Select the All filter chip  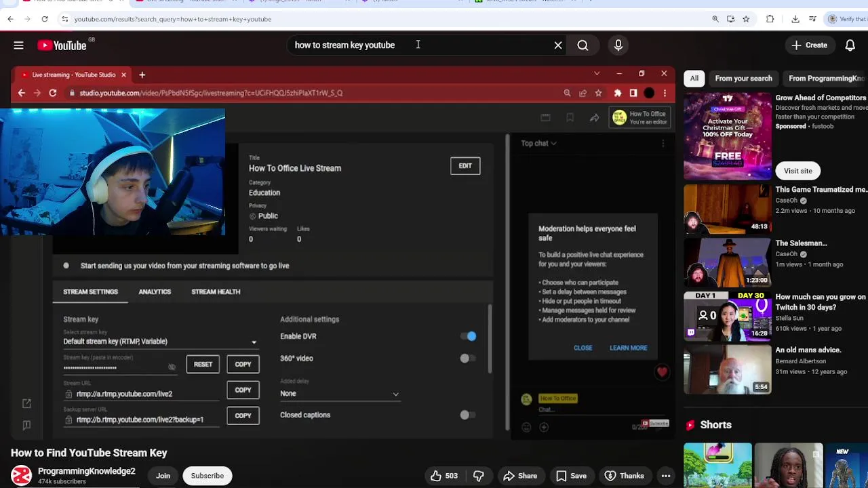pos(694,79)
